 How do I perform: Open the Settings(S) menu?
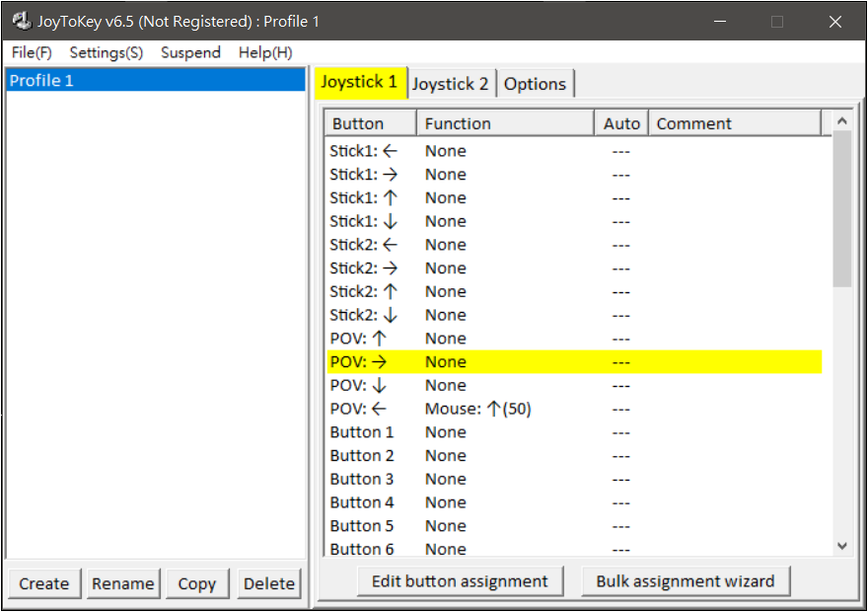pyautogui.click(x=106, y=52)
